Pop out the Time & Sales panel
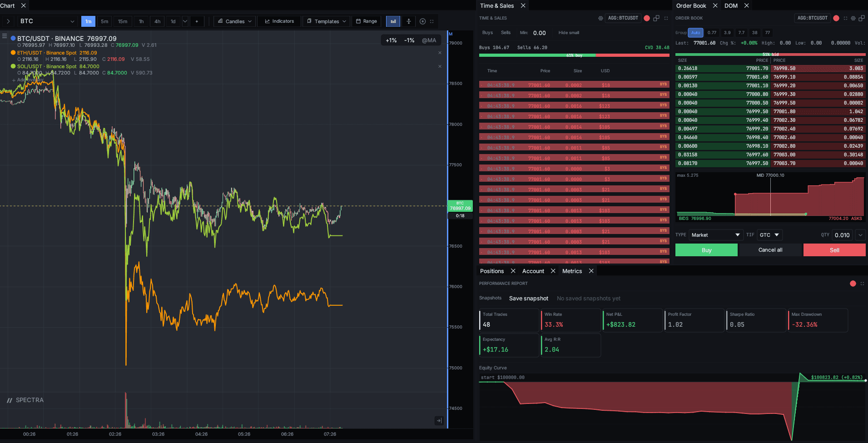 coord(656,18)
